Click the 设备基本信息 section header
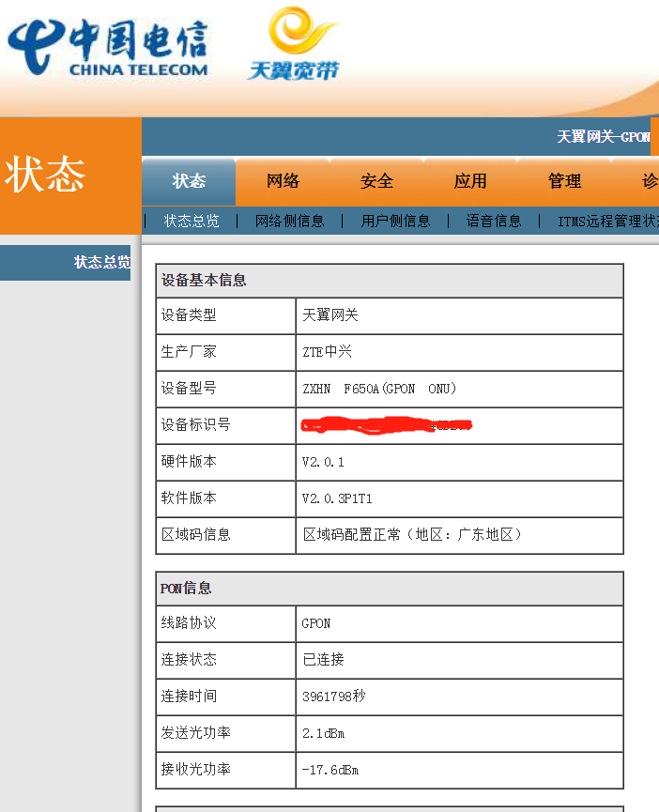Viewport: 659px width, 812px height. [x=390, y=281]
